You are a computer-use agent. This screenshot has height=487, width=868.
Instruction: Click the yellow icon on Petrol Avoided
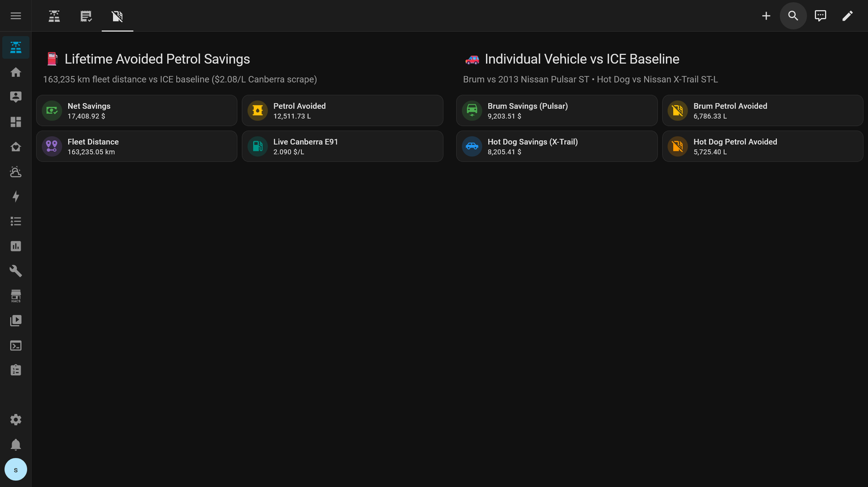tap(258, 111)
